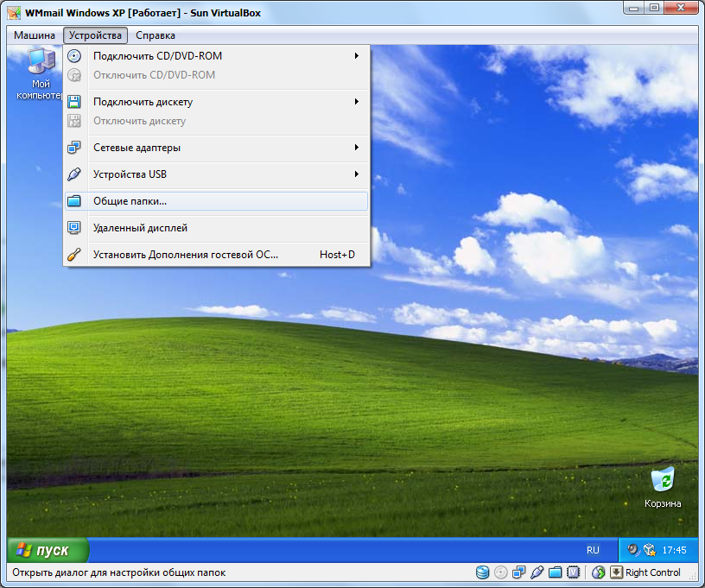
Task: Click the CD/DVD status bar icon
Action: pyautogui.click(x=500, y=572)
